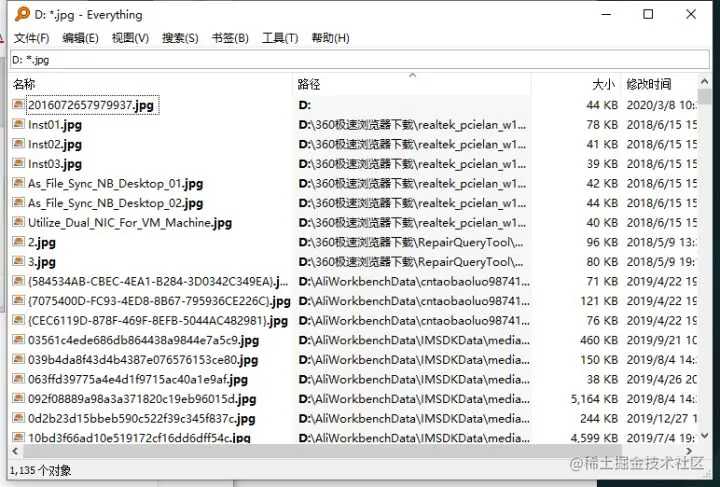720x487 pixels.
Task: Click icon beside 039b4da8f43d4b4387 file
Action: pyautogui.click(x=18, y=359)
